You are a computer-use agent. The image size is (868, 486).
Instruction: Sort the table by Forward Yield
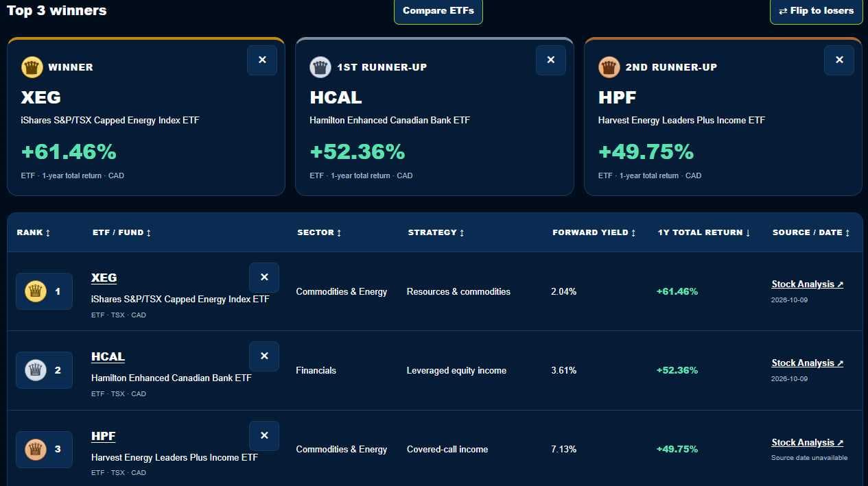tap(594, 232)
